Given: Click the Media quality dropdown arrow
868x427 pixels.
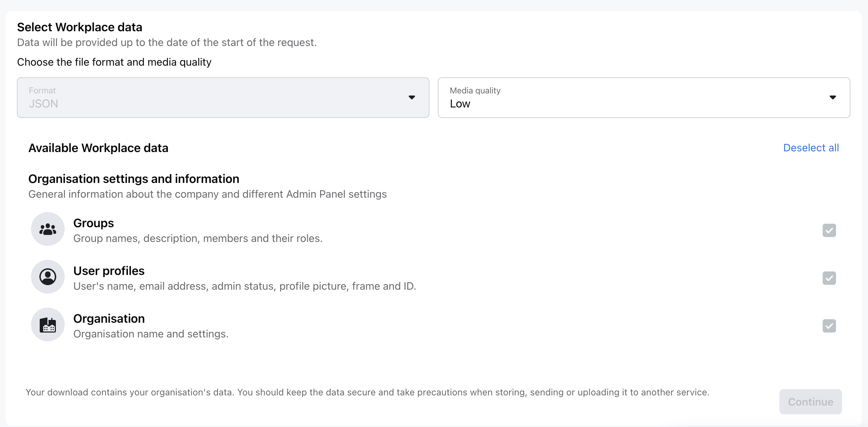Looking at the screenshot, I should (x=833, y=98).
